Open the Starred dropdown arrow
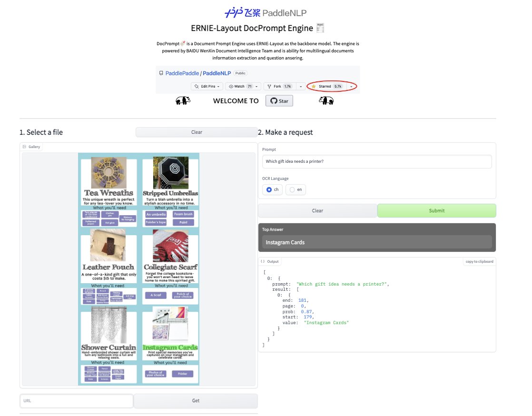Image resolution: width=532 pixels, height=416 pixels. [351, 86]
